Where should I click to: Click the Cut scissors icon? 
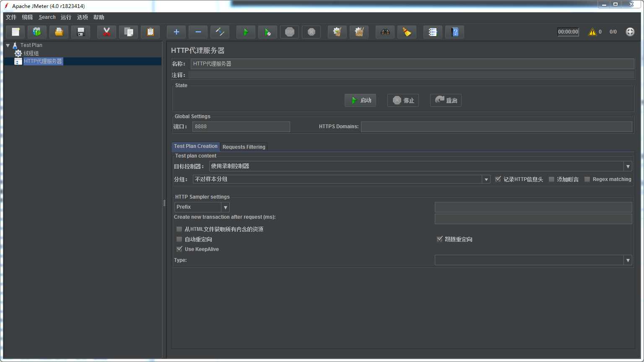click(107, 32)
